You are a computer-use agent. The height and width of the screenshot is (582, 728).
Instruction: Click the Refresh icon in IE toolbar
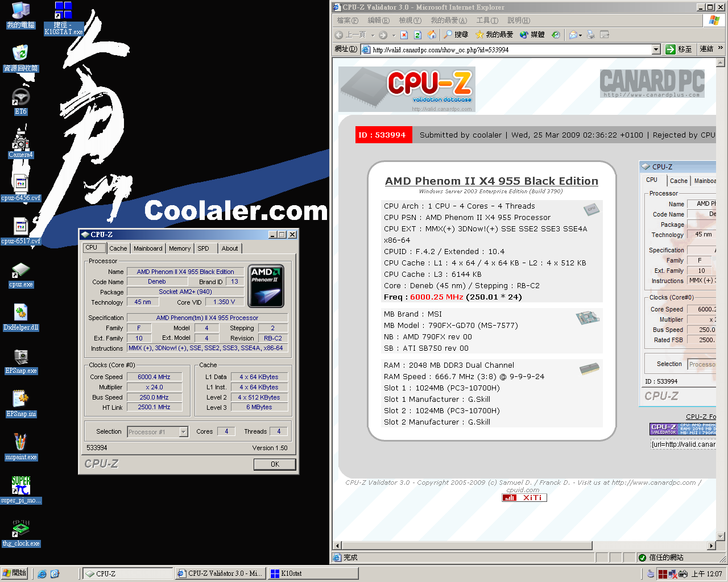(417, 35)
